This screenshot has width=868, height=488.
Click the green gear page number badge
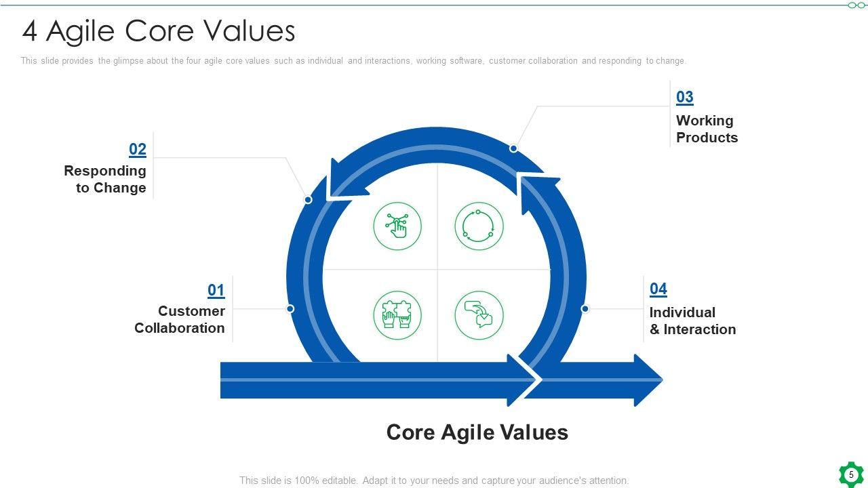coord(851,474)
